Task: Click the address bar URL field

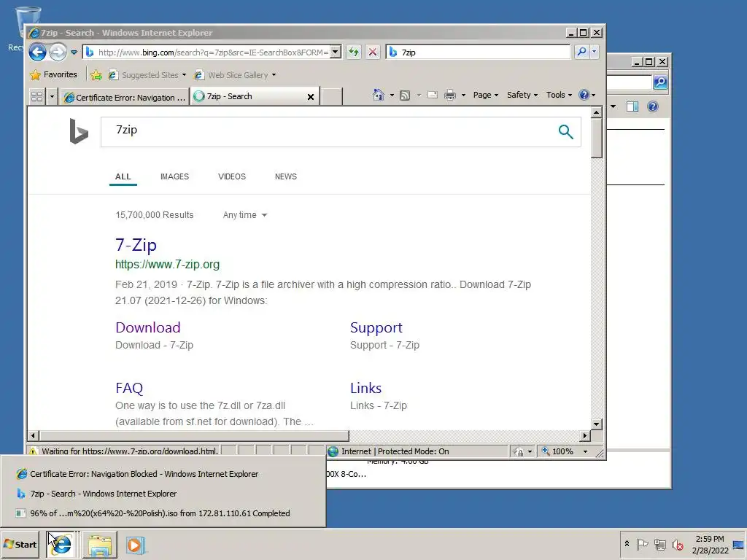Action: point(206,52)
